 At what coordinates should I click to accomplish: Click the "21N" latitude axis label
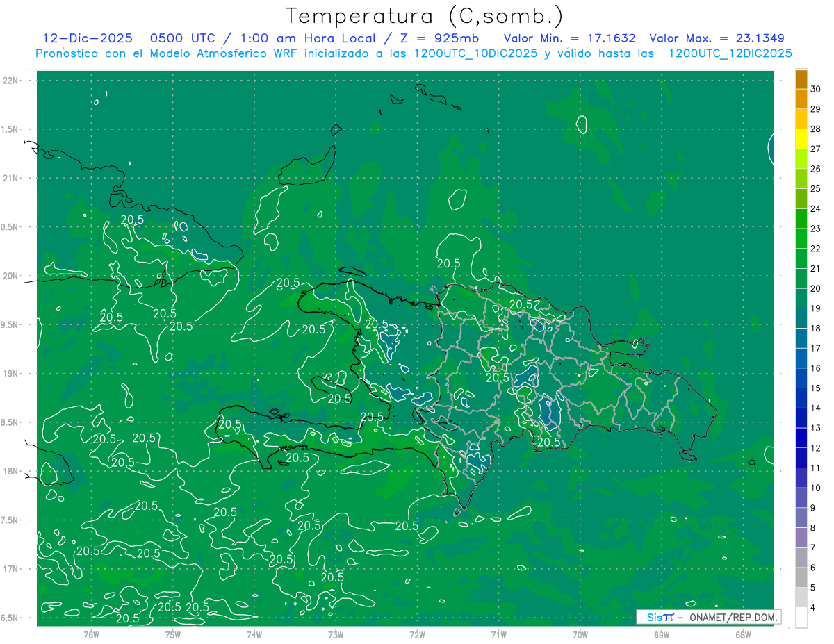[12, 178]
